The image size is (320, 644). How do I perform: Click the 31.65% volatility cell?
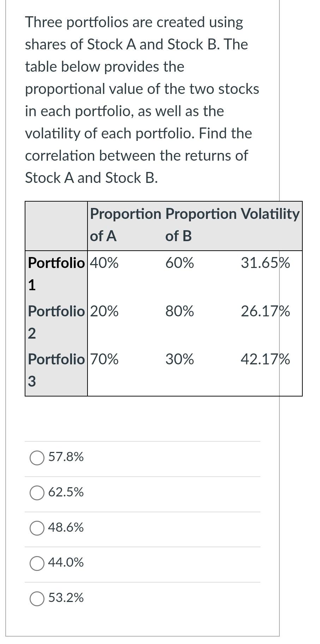(x=265, y=263)
